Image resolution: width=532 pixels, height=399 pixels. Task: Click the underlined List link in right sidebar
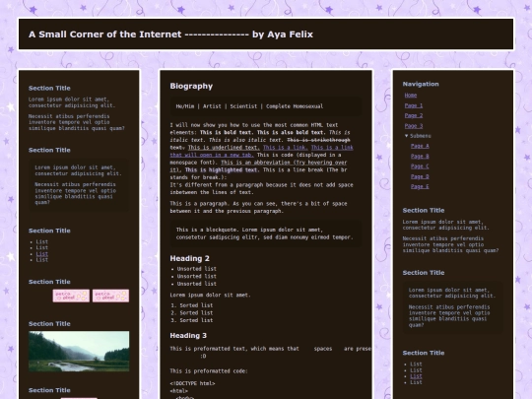click(x=416, y=376)
